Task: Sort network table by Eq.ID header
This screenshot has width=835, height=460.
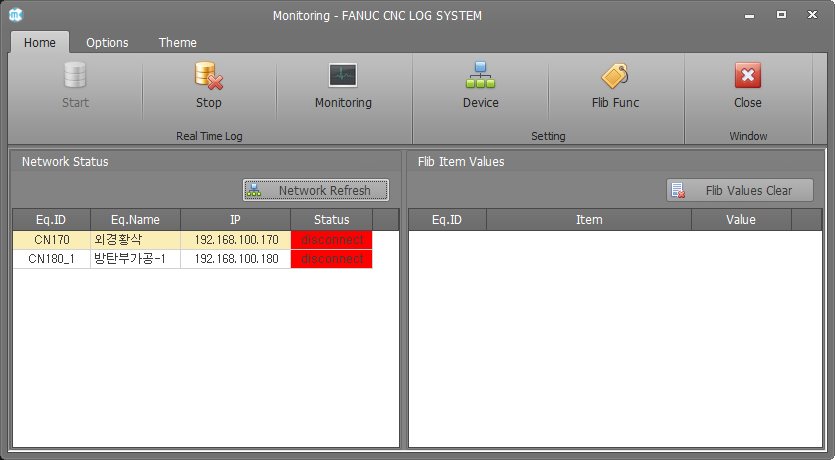Action: [52, 219]
